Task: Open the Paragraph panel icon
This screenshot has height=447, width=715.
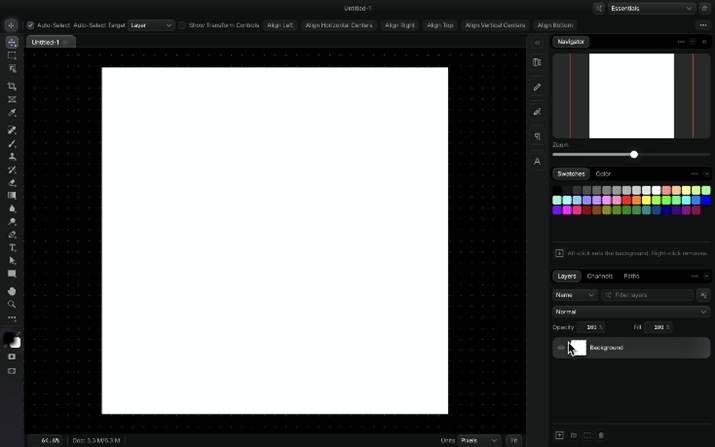Action: coord(537,136)
